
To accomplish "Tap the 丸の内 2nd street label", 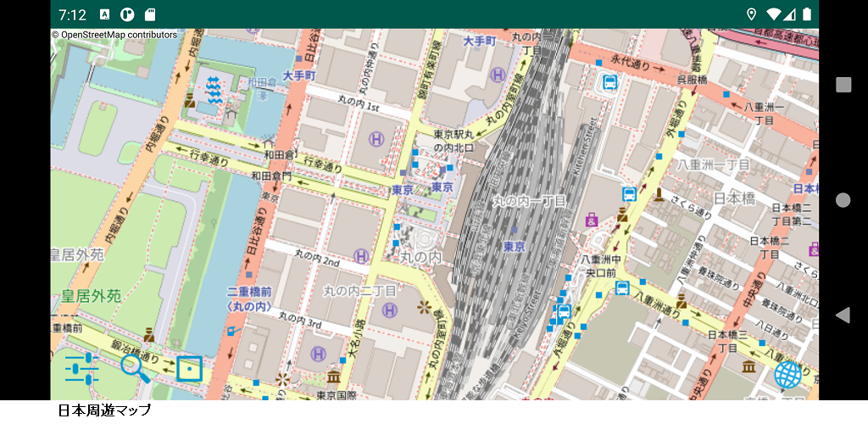I will pos(317,258).
